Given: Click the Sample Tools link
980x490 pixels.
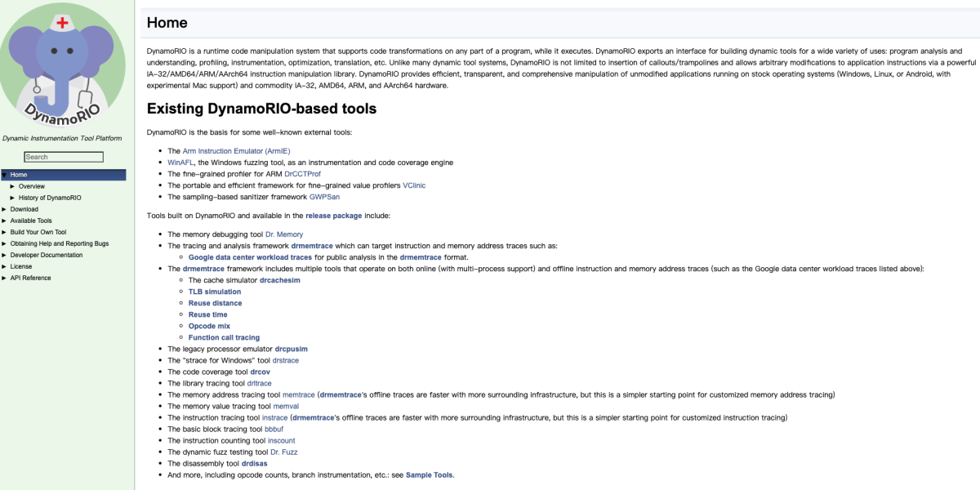Looking at the screenshot, I should pyautogui.click(x=430, y=474).
